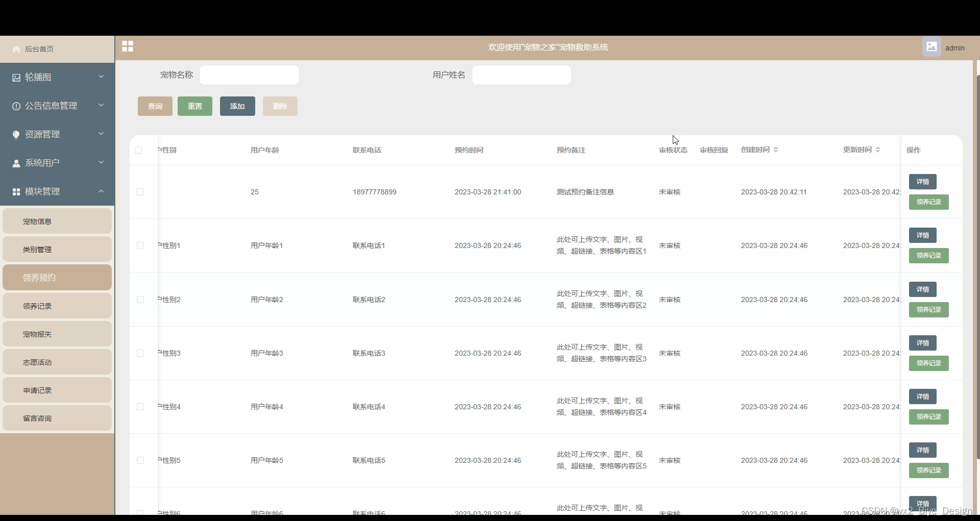Click the info icon next to 公告信息管理
Viewport: 980px width, 521px height.
16,106
